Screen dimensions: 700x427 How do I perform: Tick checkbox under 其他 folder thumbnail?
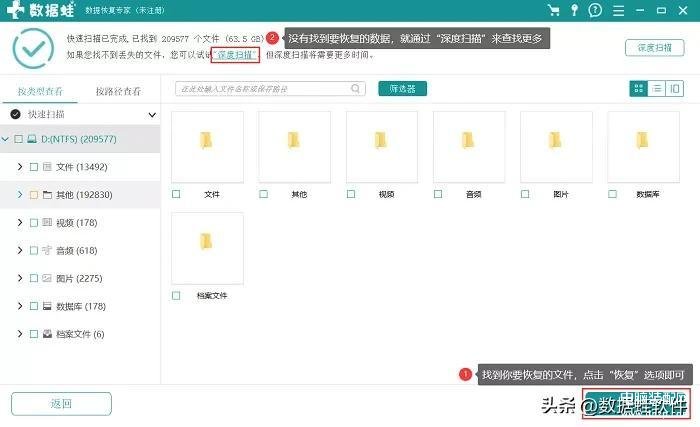click(x=263, y=194)
